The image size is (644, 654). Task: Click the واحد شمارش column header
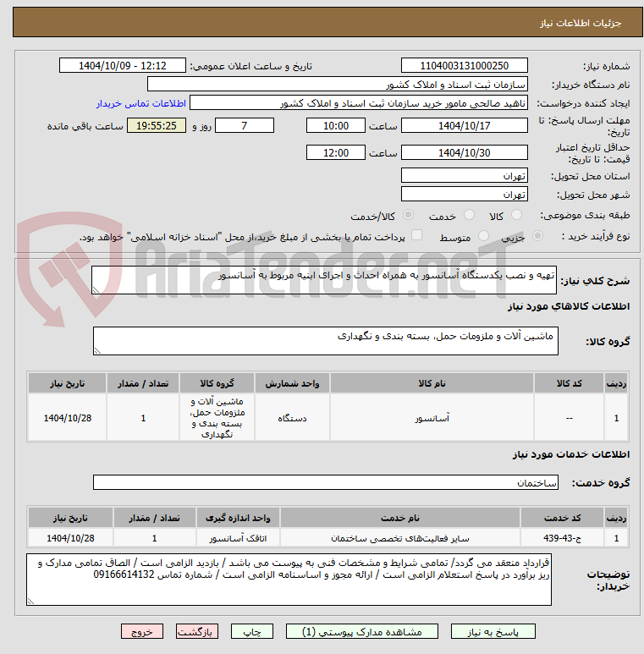292,383
